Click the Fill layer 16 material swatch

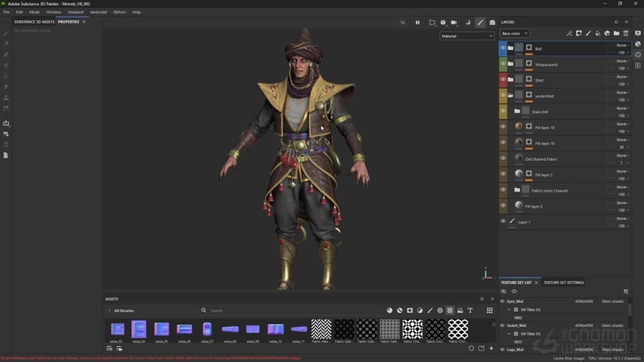pyautogui.click(x=519, y=142)
